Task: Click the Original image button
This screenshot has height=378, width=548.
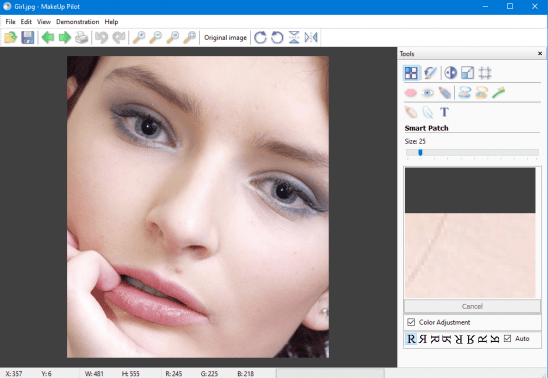Action: 225,37
